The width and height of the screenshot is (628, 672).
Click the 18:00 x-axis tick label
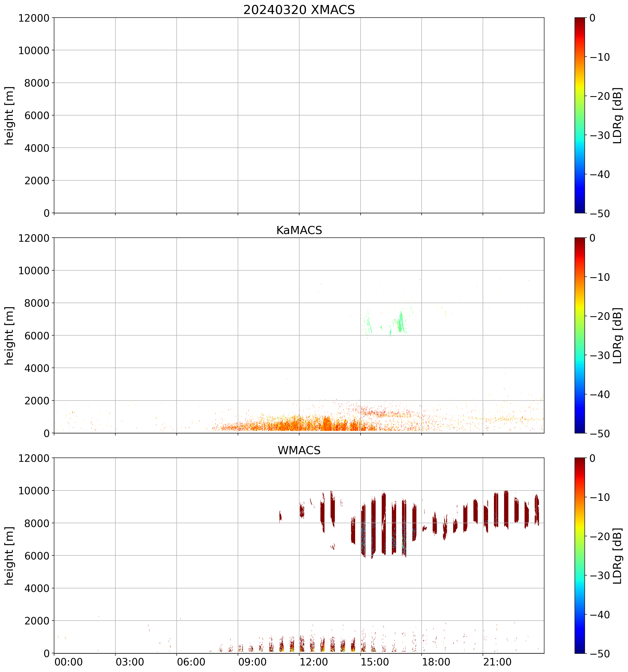point(436,662)
